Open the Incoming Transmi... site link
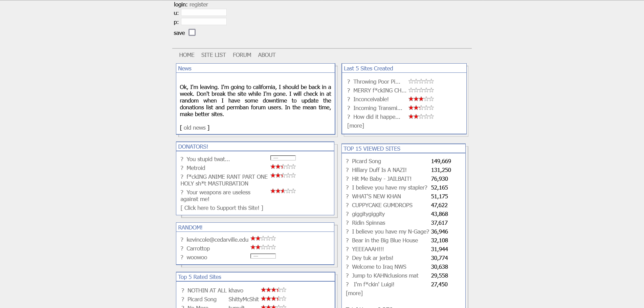 [378, 108]
